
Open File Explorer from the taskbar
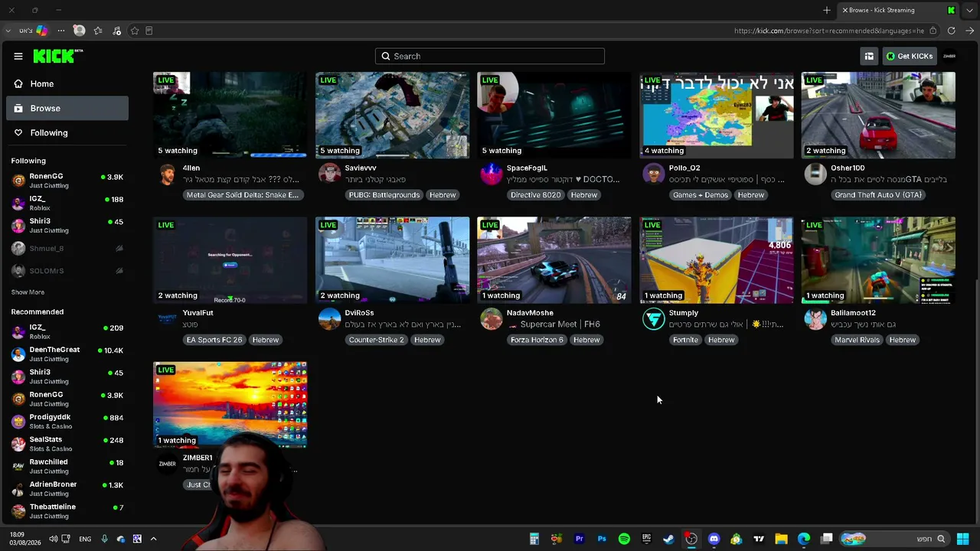click(x=781, y=539)
